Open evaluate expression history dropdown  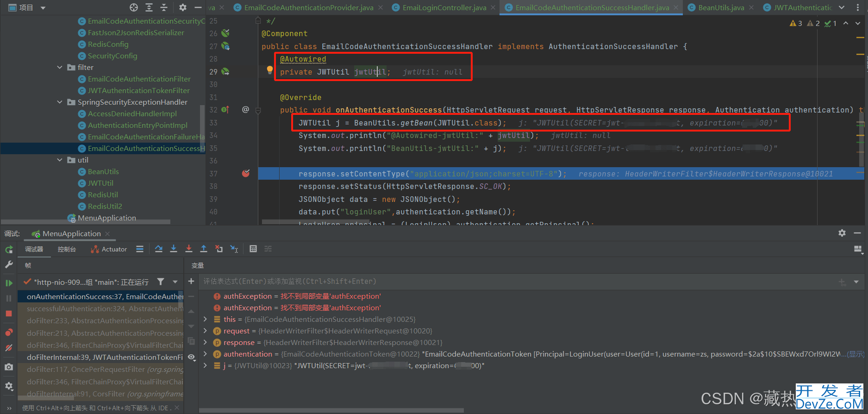[x=856, y=282]
